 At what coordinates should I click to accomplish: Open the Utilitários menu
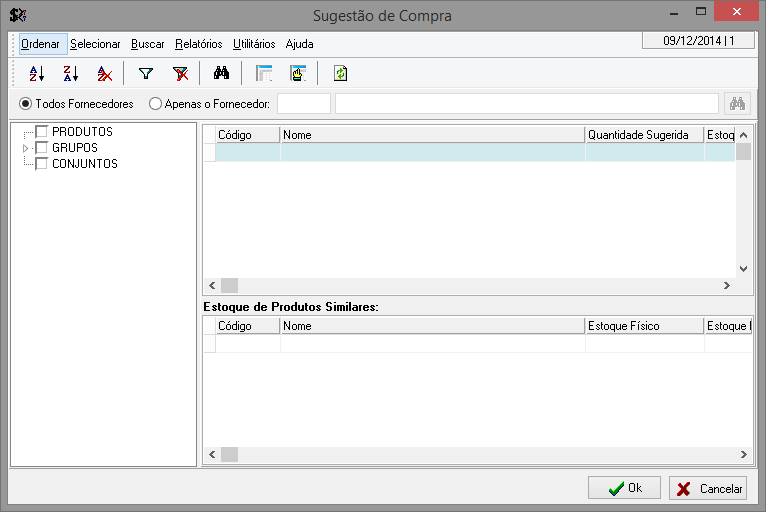(x=254, y=44)
